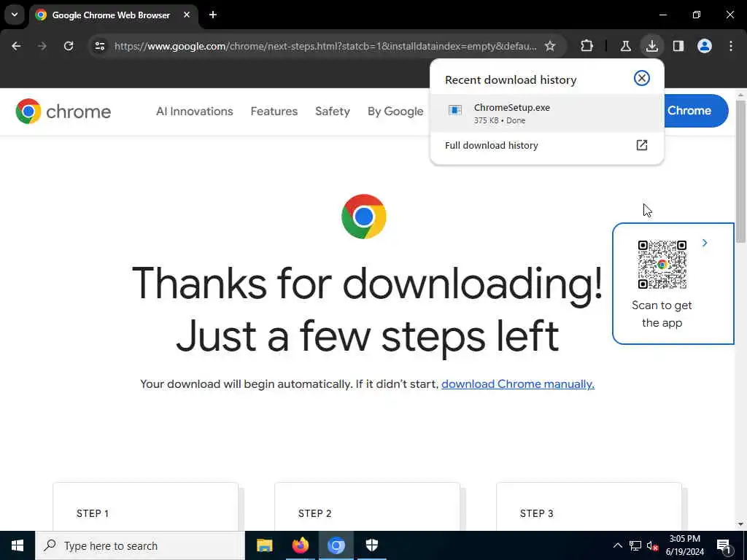This screenshot has height=560, width=747.
Task: Open the Safety menu item
Action: point(333,112)
